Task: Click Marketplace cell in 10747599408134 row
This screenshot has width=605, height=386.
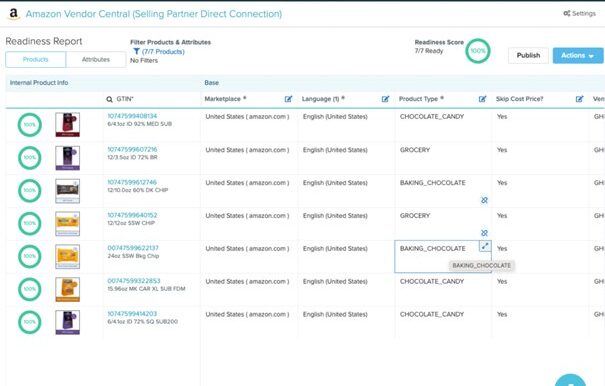Action: (x=249, y=125)
